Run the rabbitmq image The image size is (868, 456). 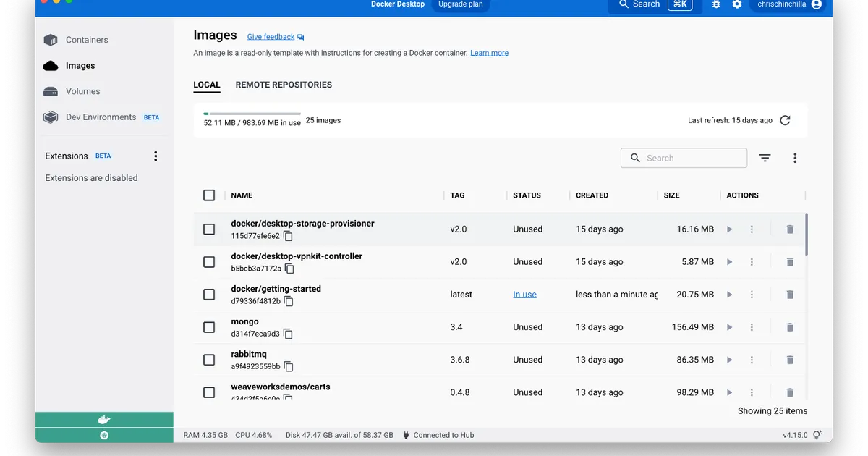(729, 360)
